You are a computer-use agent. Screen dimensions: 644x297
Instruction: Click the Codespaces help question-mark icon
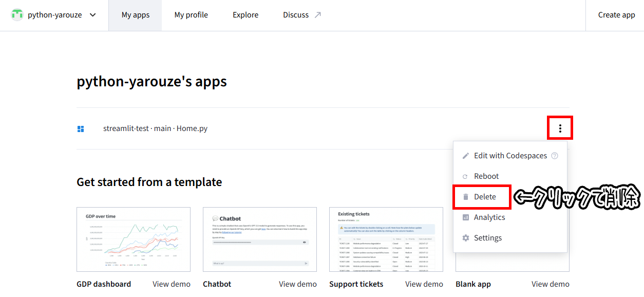click(555, 156)
